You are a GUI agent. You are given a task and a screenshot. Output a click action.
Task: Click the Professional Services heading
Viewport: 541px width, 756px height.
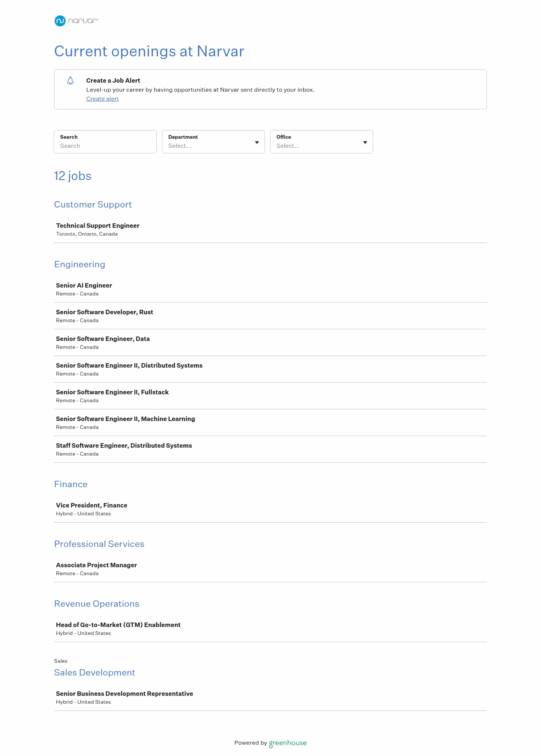tap(99, 544)
